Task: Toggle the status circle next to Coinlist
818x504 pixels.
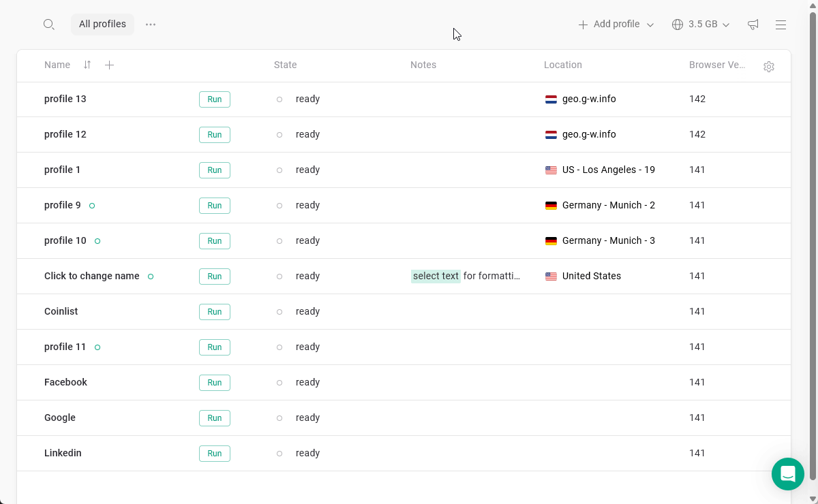Action: click(x=279, y=311)
